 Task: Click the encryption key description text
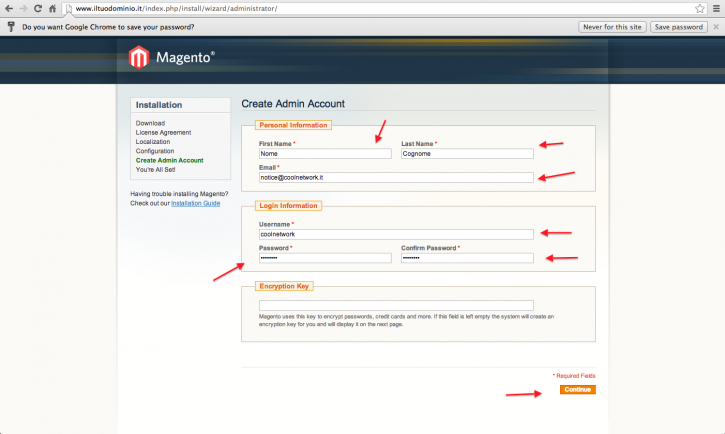(406, 320)
